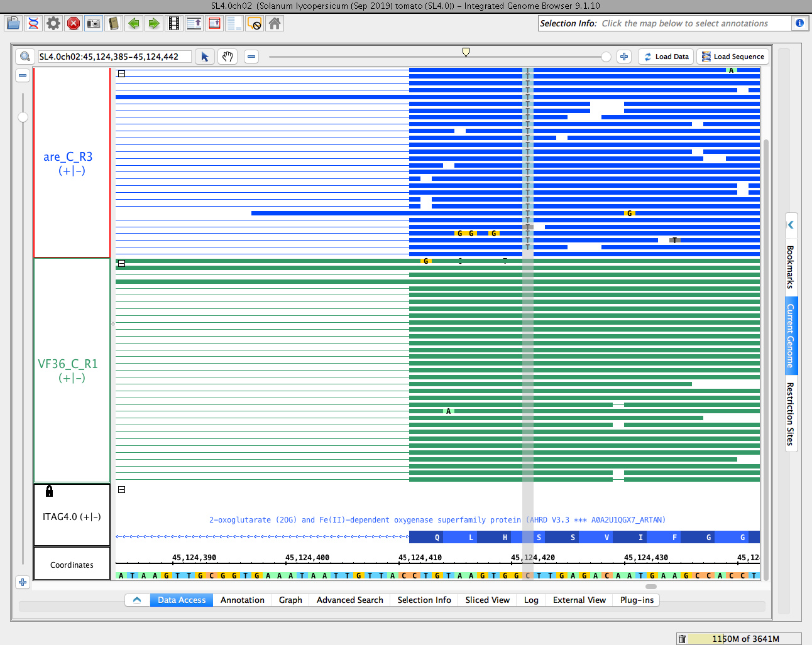Viewport: 812px width, 645px height.
Task: Click the home icon in toolbar
Action: tap(275, 24)
